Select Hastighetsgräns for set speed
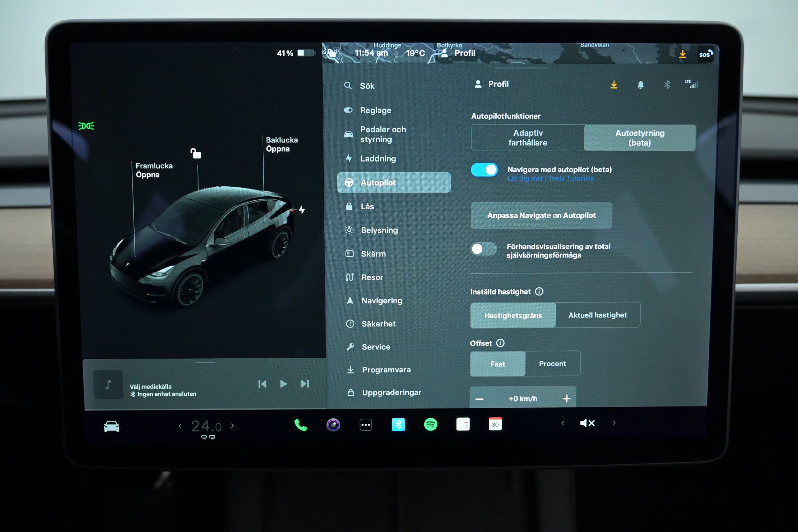 pyautogui.click(x=513, y=315)
